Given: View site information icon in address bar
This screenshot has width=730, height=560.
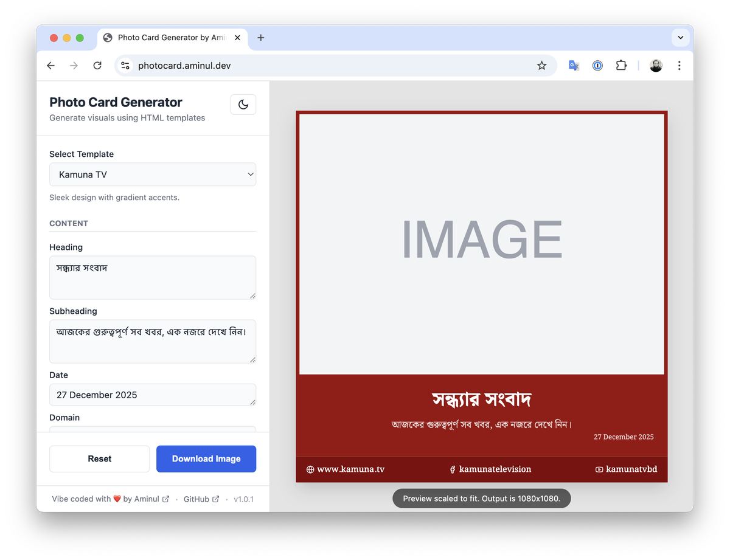Looking at the screenshot, I should pos(125,66).
